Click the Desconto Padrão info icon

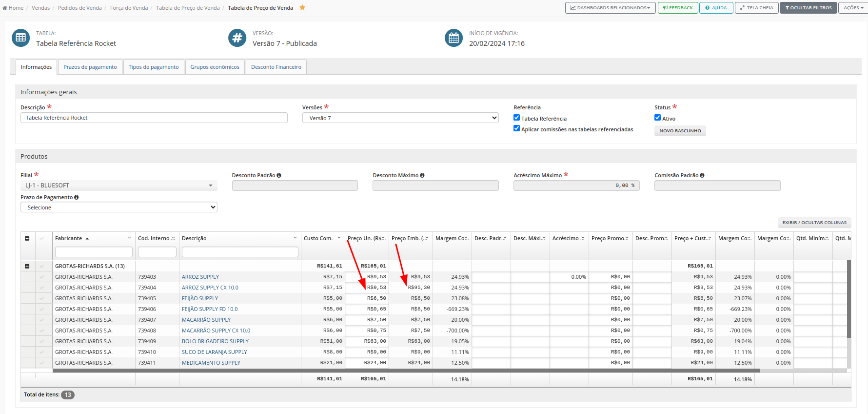[x=279, y=175]
